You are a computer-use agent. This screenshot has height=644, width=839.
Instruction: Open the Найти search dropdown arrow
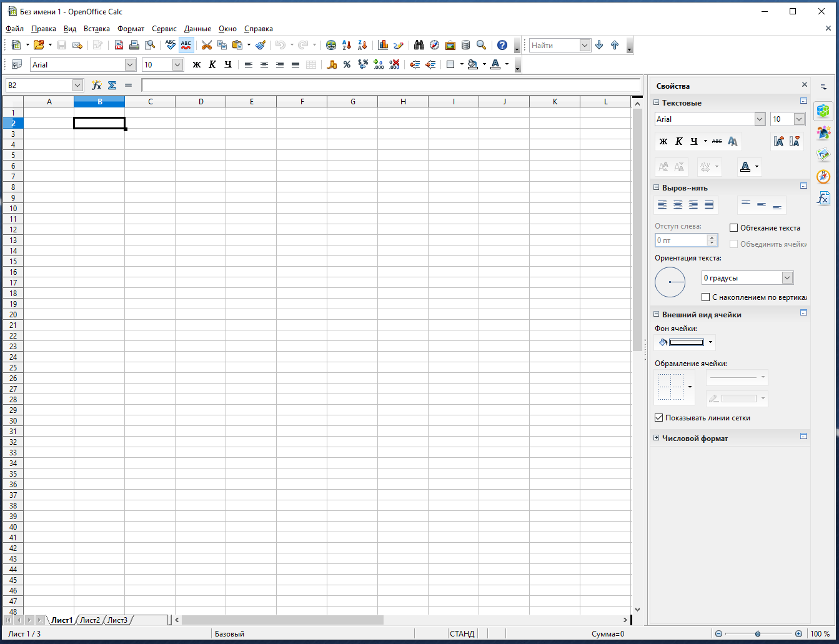[x=585, y=45]
